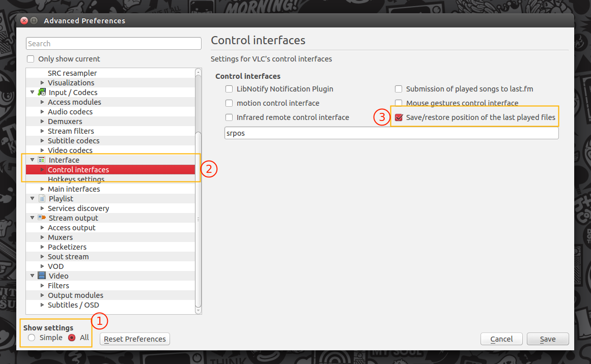Click the Playlist category icon
This screenshot has height=364, width=591.
(x=42, y=199)
